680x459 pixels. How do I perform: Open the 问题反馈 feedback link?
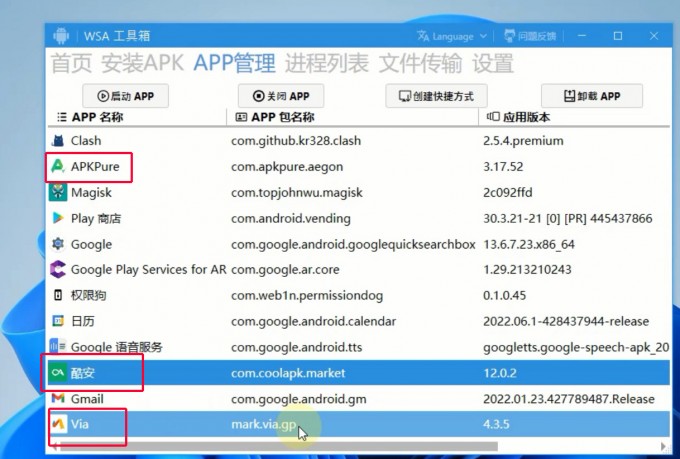click(530, 36)
